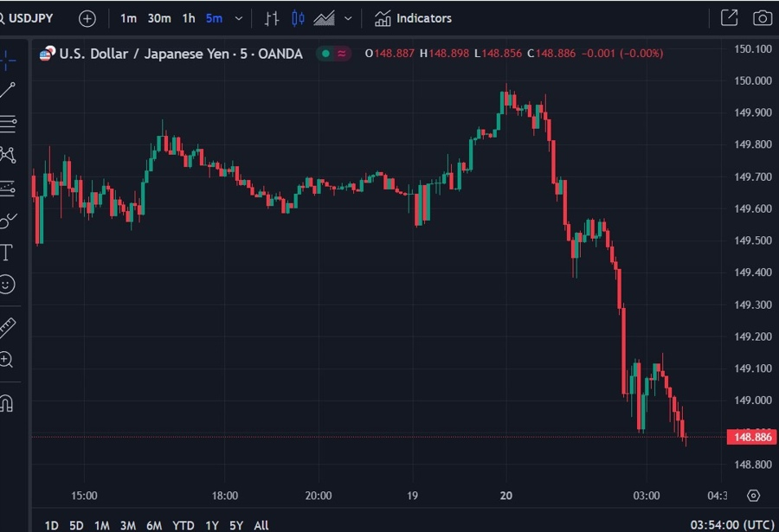Viewport: 779px width, 532px height.
Task: Select the 5Y date range
Action: [x=236, y=525]
